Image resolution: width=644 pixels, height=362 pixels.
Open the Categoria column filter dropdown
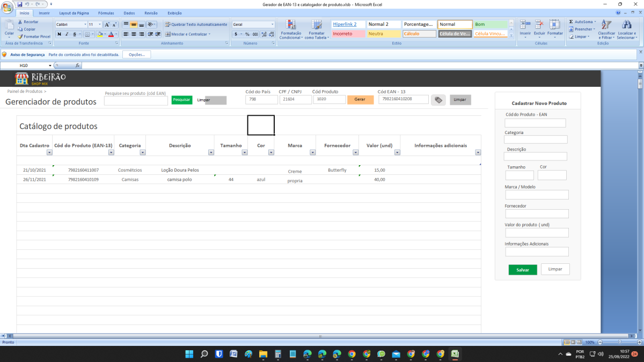click(x=142, y=153)
